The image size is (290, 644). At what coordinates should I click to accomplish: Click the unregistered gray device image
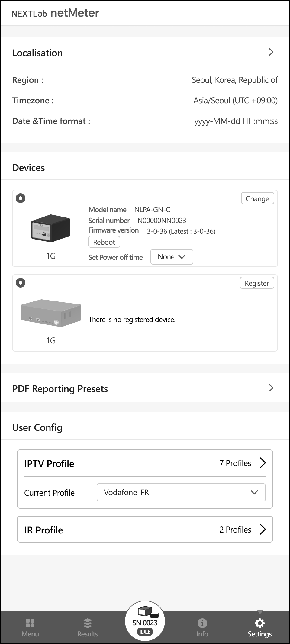click(51, 313)
